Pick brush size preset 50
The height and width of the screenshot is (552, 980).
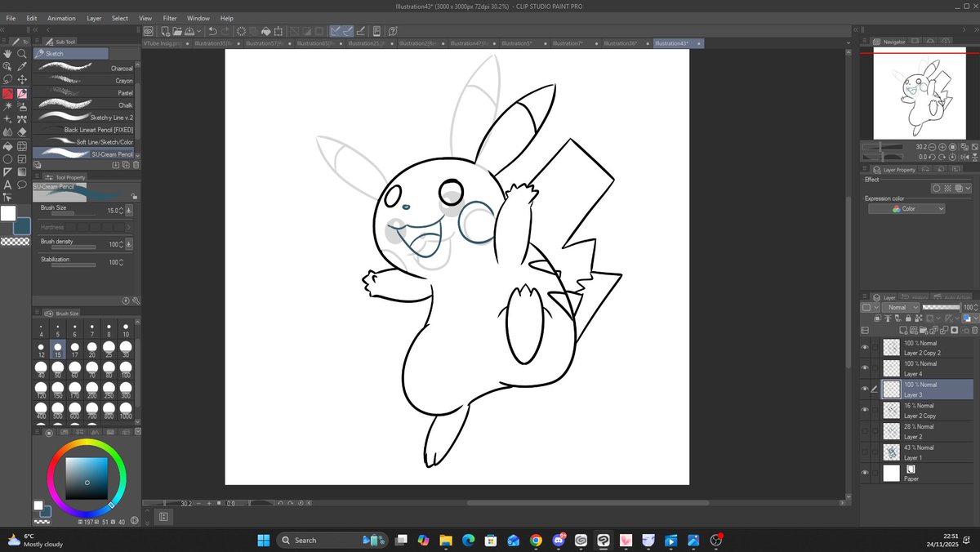pos(57,369)
